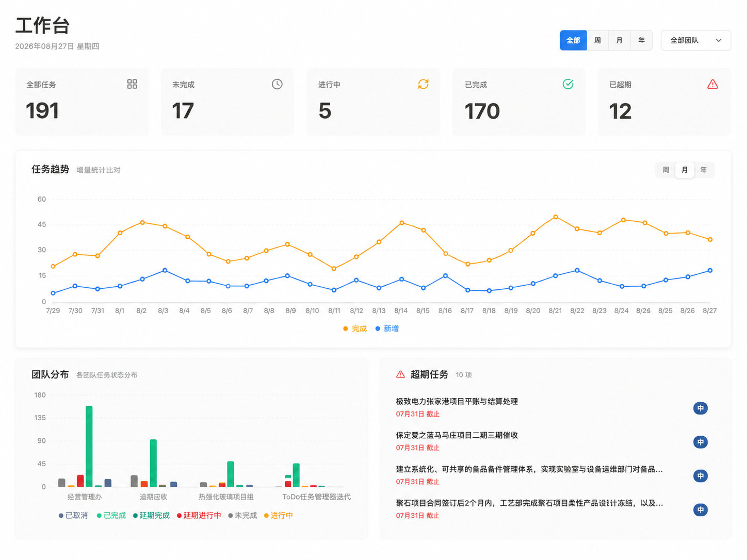Viewport: 747px width, 560px height.
Task: Open the 建立系统化、可共享的备品备件 task
Action: [529, 469]
